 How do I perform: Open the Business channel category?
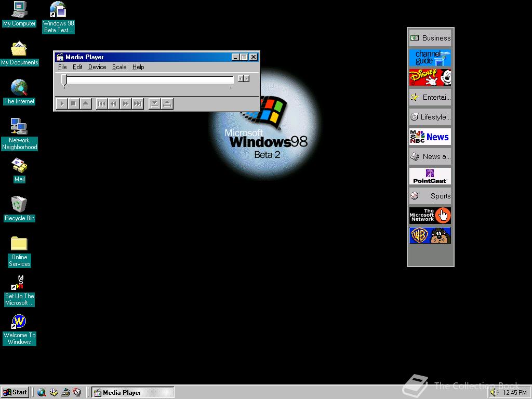430,38
